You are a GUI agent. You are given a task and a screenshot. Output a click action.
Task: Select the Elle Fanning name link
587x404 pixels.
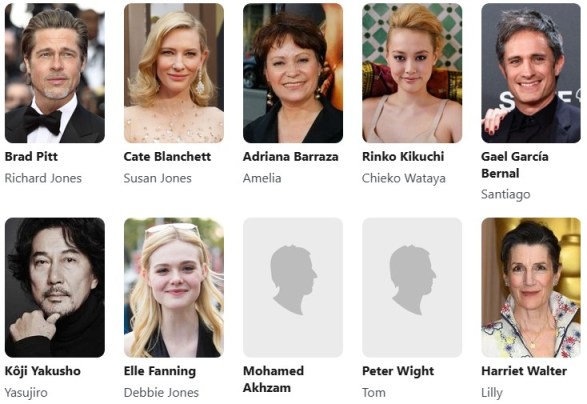point(160,371)
